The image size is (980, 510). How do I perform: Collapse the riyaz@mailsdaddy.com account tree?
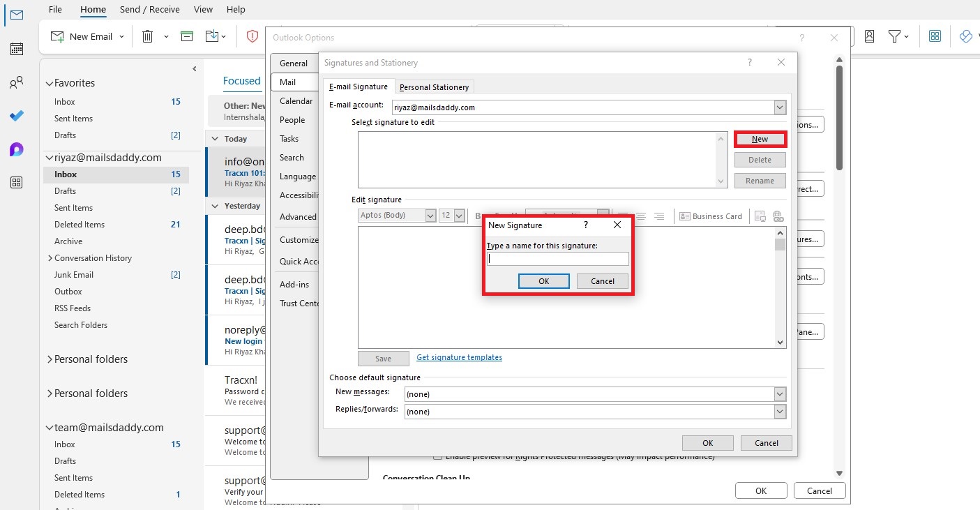click(49, 158)
